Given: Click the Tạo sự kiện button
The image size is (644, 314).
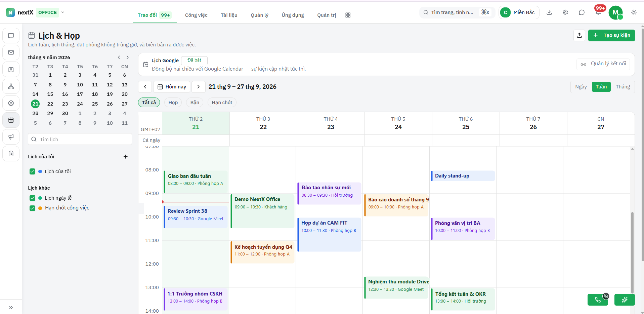Looking at the screenshot, I should tap(611, 35).
